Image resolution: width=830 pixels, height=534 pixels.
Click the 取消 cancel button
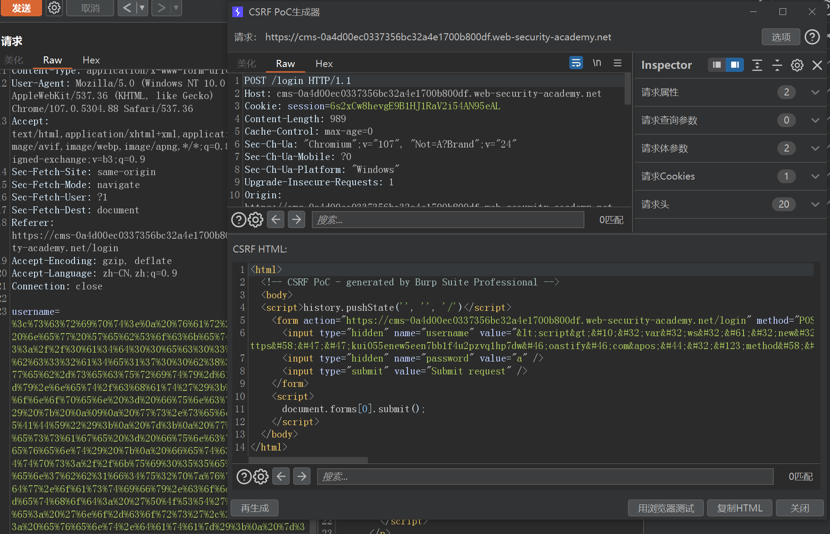pyautogui.click(x=90, y=8)
